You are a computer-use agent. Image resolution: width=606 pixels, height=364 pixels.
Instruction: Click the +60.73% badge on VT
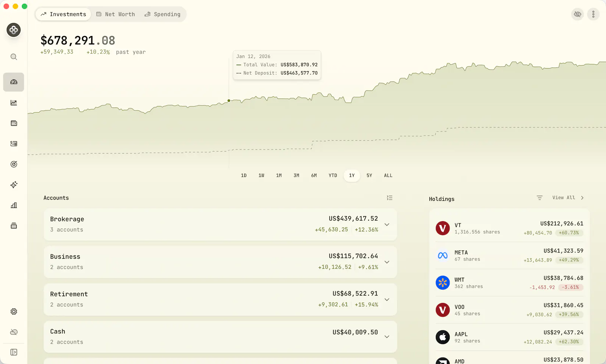click(x=569, y=233)
